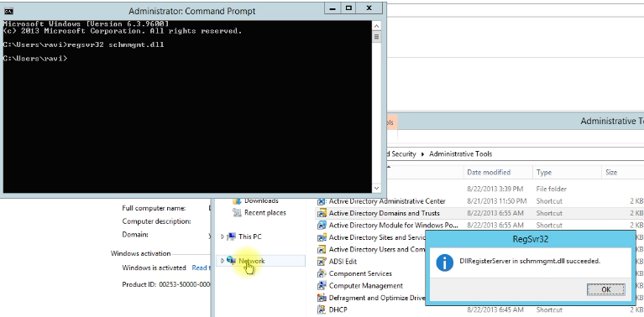Minimize the Command Prompt window
The width and height of the screenshot is (644, 317).
[x=333, y=8]
